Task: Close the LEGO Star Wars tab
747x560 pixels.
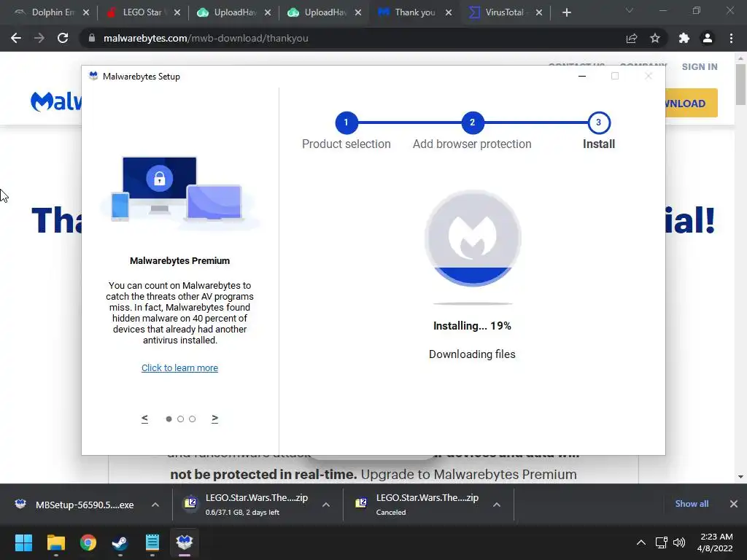Action: pyautogui.click(x=177, y=12)
